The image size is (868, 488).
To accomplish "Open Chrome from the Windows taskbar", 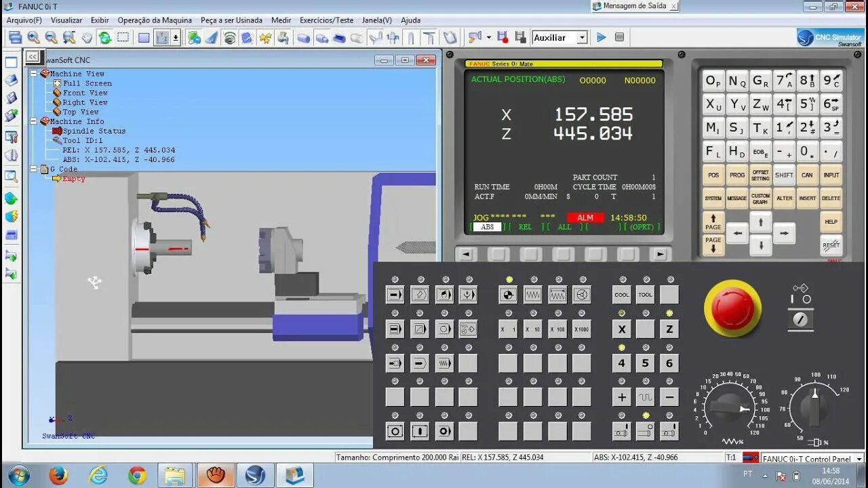I will pos(137,475).
